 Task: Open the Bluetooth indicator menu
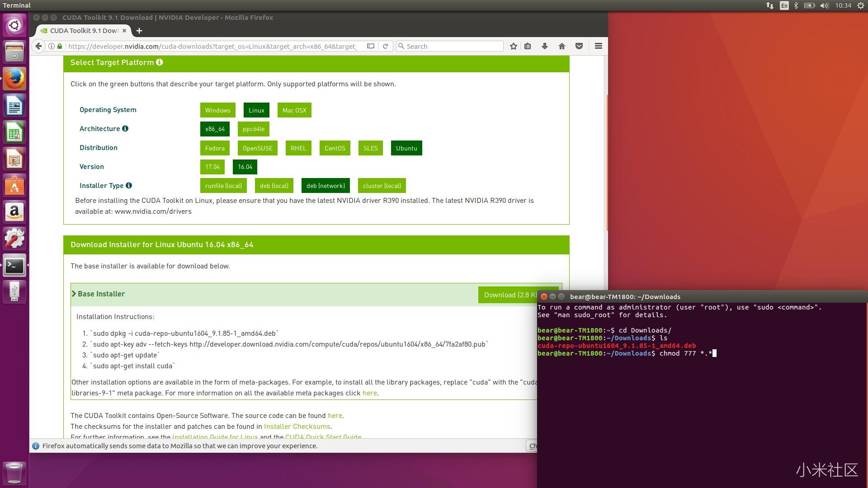coord(796,5)
